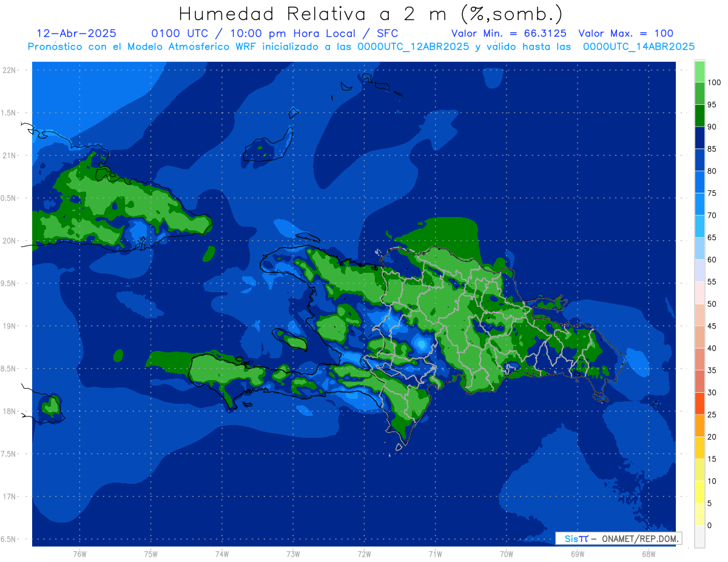
Task: Click the legend value '90'
Action: pyautogui.click(x=712, y=127)
